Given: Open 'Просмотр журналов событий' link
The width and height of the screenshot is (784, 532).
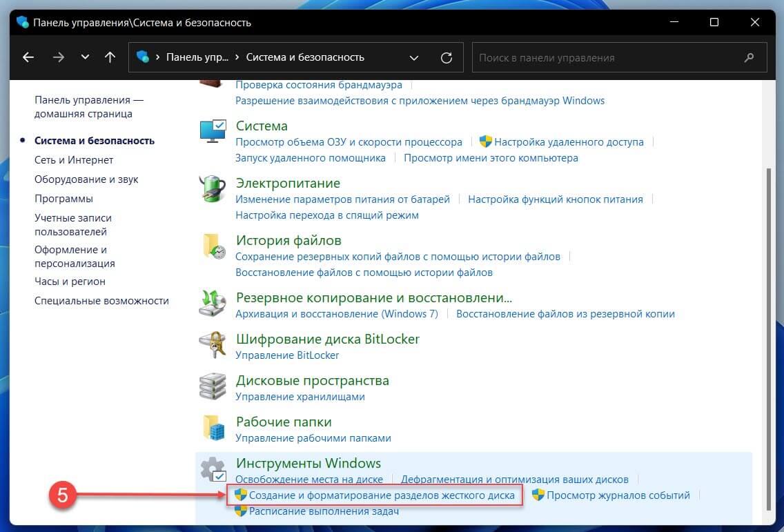Looking at the screenshot, I should pyautogui.click(x=618, y=495).
